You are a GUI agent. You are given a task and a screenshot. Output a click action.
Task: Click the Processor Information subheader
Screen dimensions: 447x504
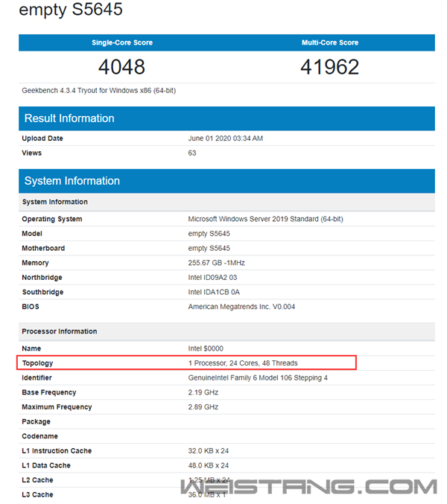[226, 331]
